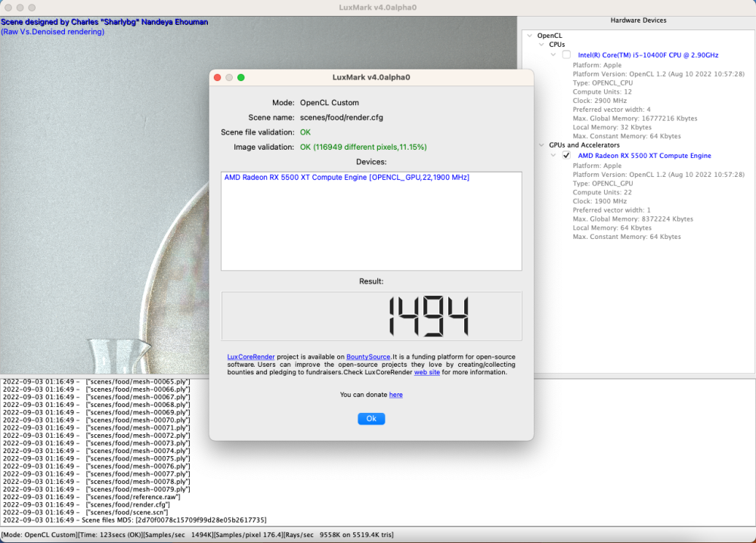Click 'Clock: 2900 MHz' row
The image size is (756, 543).
pyautogui.click(x=600, y=101)
